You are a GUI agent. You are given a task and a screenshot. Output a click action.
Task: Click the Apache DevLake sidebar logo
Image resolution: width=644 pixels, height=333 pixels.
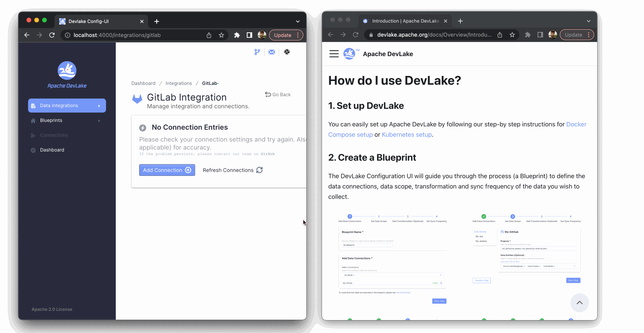pos(67,75)
